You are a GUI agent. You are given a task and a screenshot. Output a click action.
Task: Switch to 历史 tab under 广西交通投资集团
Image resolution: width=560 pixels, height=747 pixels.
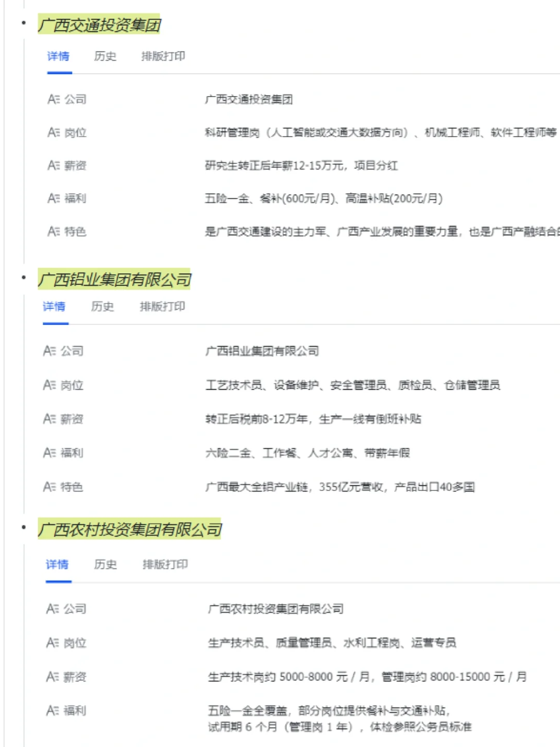tap(105, 56)
